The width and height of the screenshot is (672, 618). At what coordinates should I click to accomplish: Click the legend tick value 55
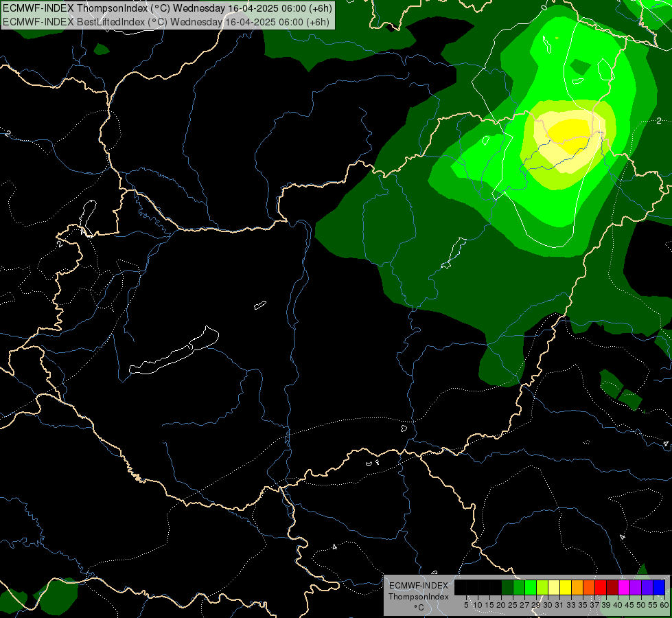click(x=653, y=605)
